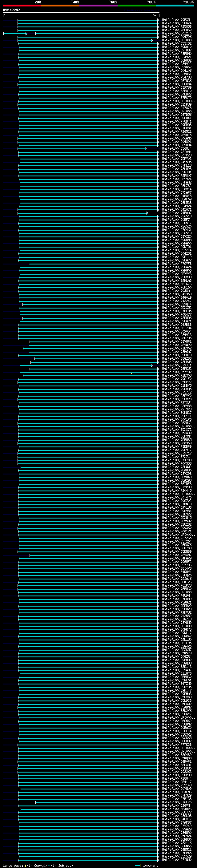197x868 pixels.
Task: Select the UniRef100_Q6RUQ2 label
Action: (176, 60)
